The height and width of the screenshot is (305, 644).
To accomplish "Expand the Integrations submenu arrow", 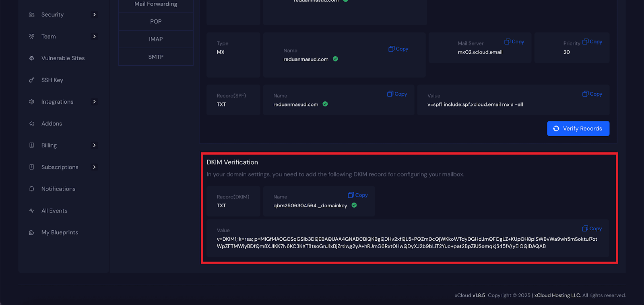I will (95, 102).
